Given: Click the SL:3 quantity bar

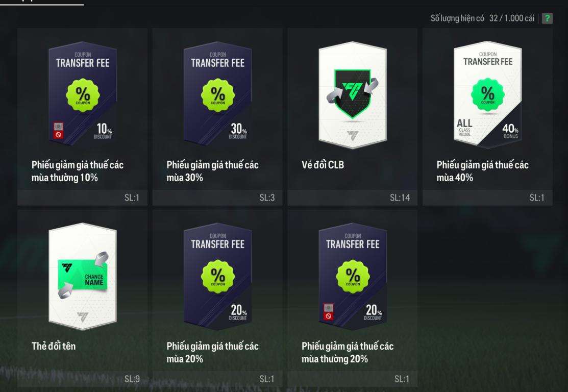Looking at the screenshot, I should point(217,198).
